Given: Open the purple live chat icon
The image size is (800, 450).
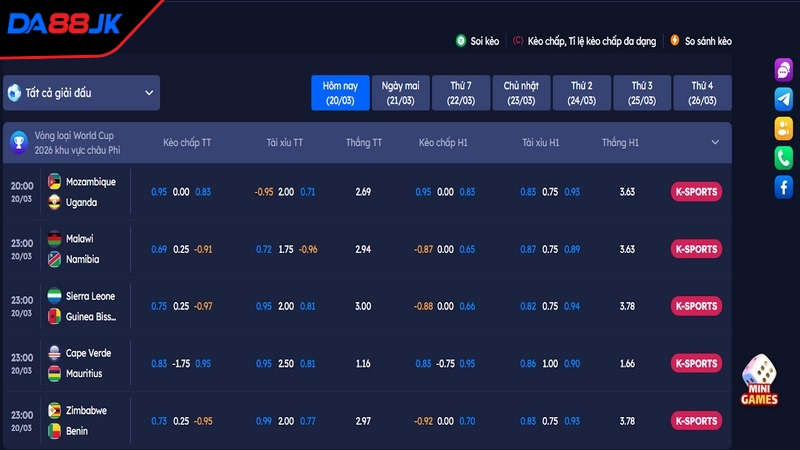Looking at the screenshot, I should click(783, 70).
